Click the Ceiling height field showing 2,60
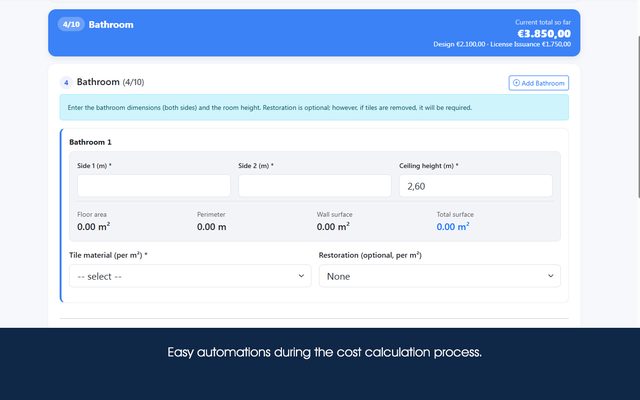The width and height of the screenshot is (640, 400). [x=476, y=186]
